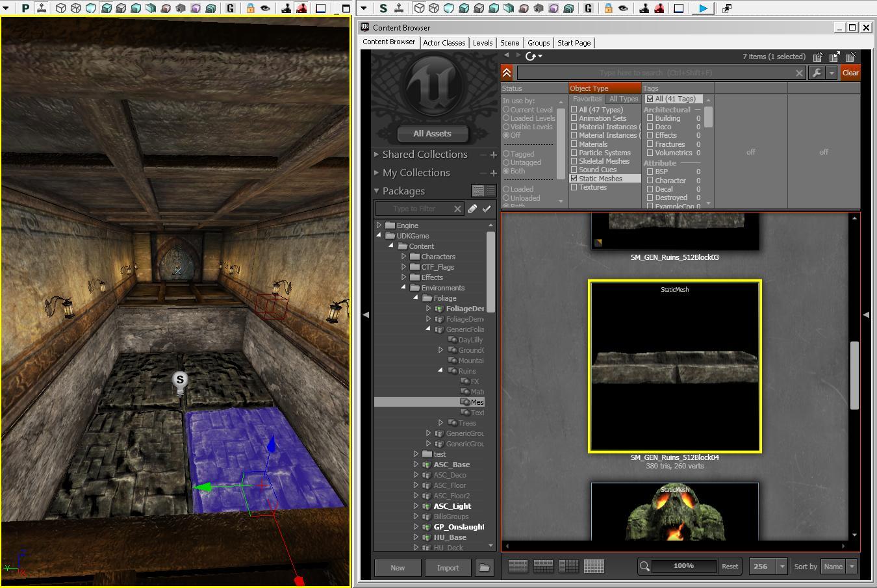
Task: Switch to the Actor Classes tab
Action: coord(444,42)
